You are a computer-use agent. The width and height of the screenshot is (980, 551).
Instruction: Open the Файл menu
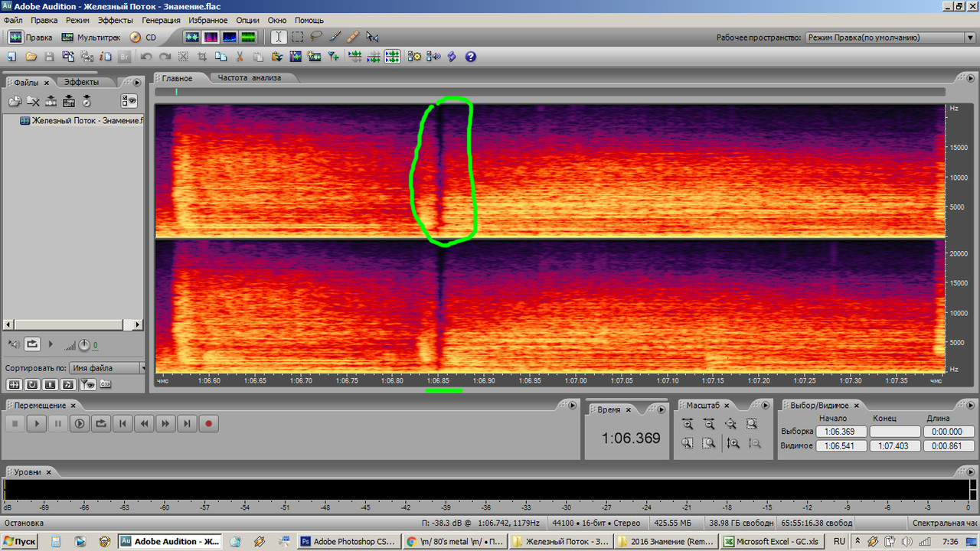pyautogui.click(x=13, y=20)
